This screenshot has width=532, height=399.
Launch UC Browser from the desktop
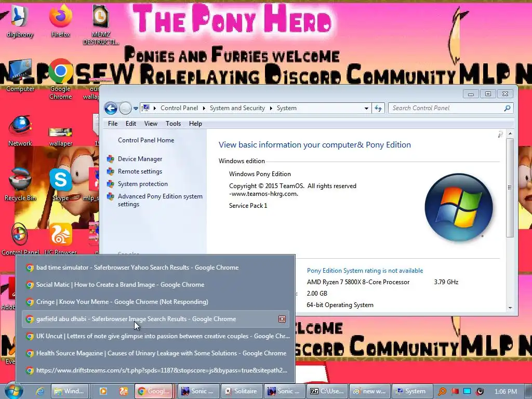pos(60,239)
